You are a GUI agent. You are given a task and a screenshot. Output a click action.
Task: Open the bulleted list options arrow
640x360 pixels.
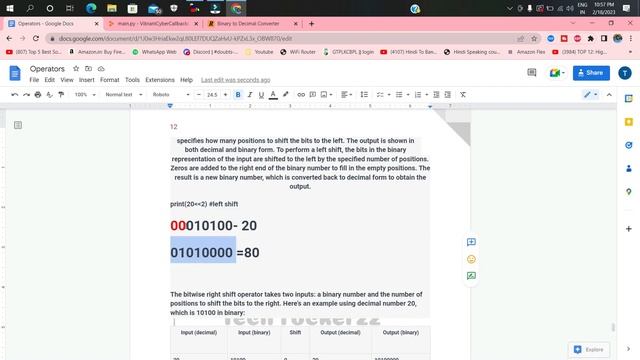click(x=408, y=95)
